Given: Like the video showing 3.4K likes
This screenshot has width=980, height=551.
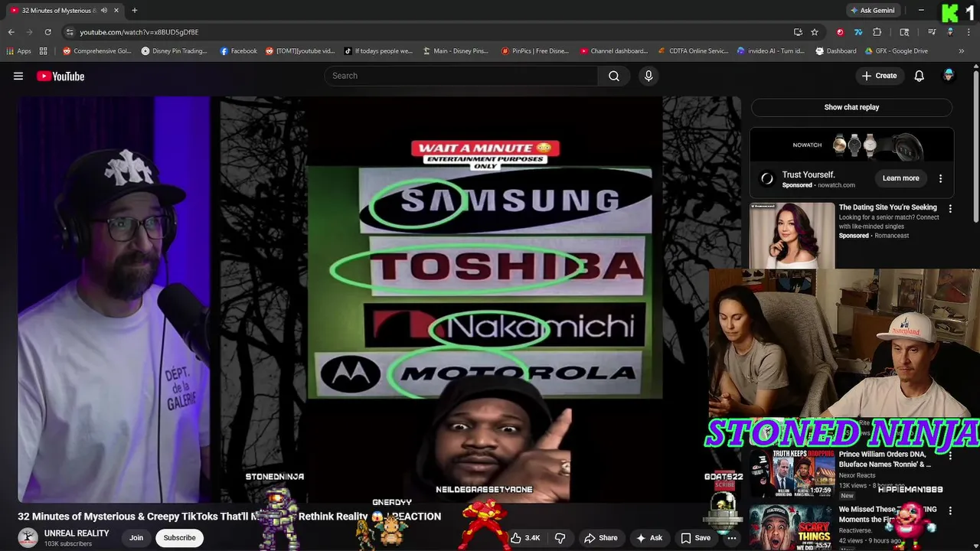Looking at the screenshot, I should tap(525, 538).
